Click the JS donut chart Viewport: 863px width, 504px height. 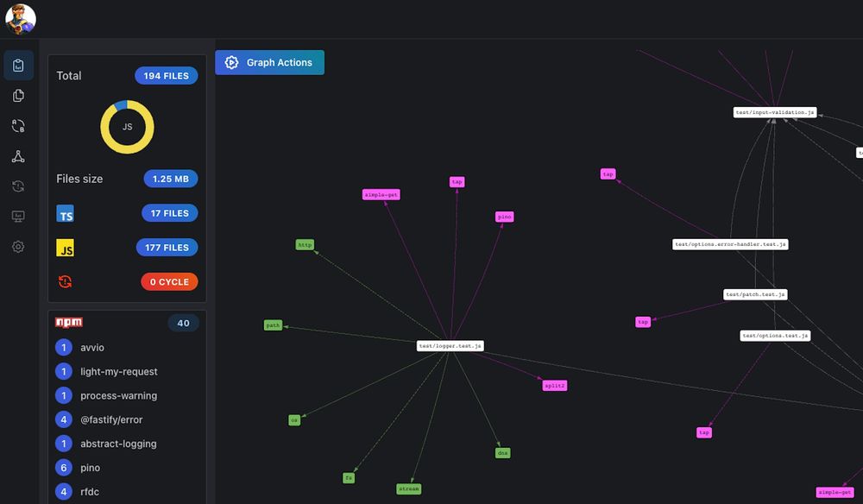pyautogui.click(x=127, y=127)
